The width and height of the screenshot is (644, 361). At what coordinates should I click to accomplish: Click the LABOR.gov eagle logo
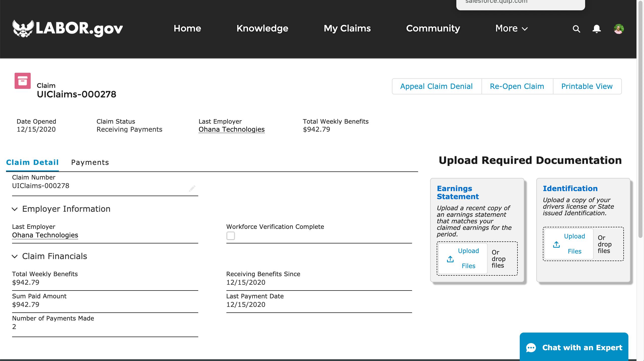(x=23, y=28)
